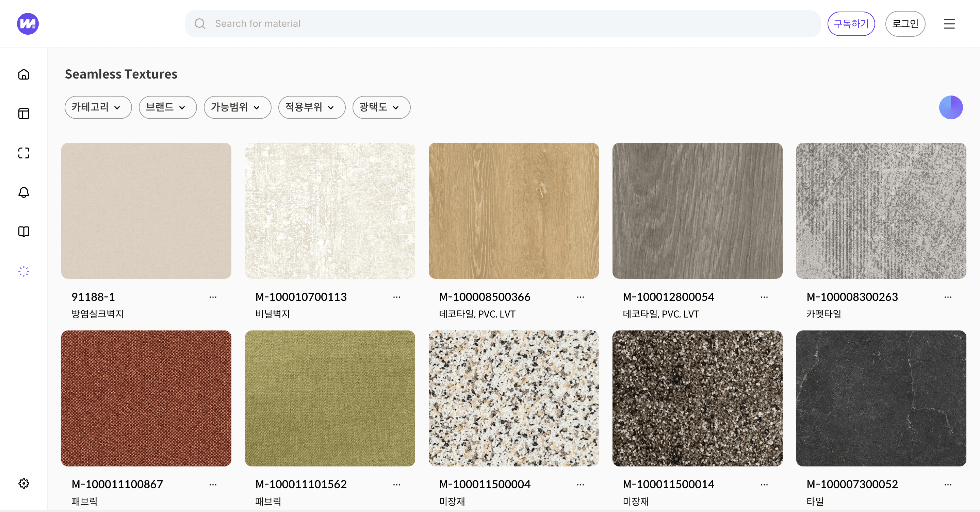Image resolution: width=980 pixels, height=512 pixels.
Task: Click the purple gradient circle button
Action: click(950, 107)
